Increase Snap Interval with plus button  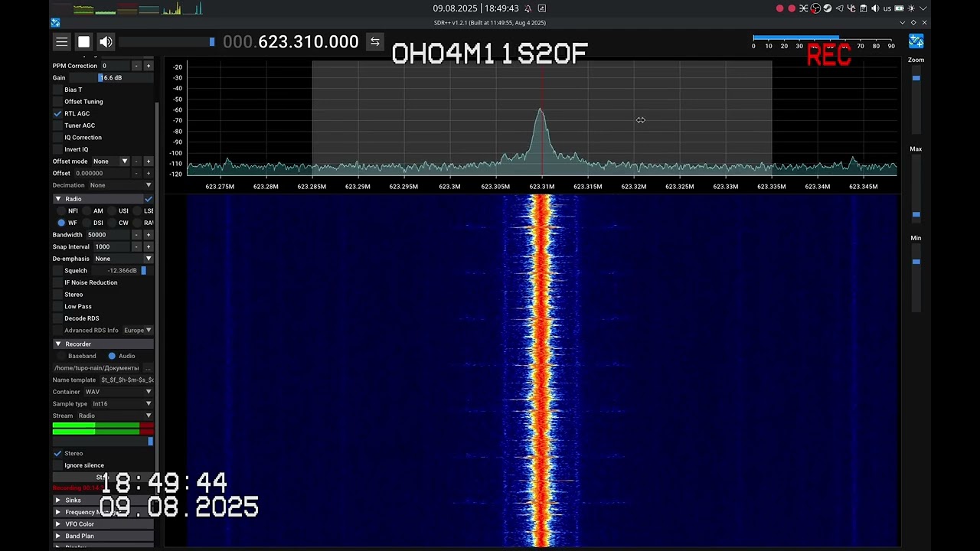pos(149,246)
